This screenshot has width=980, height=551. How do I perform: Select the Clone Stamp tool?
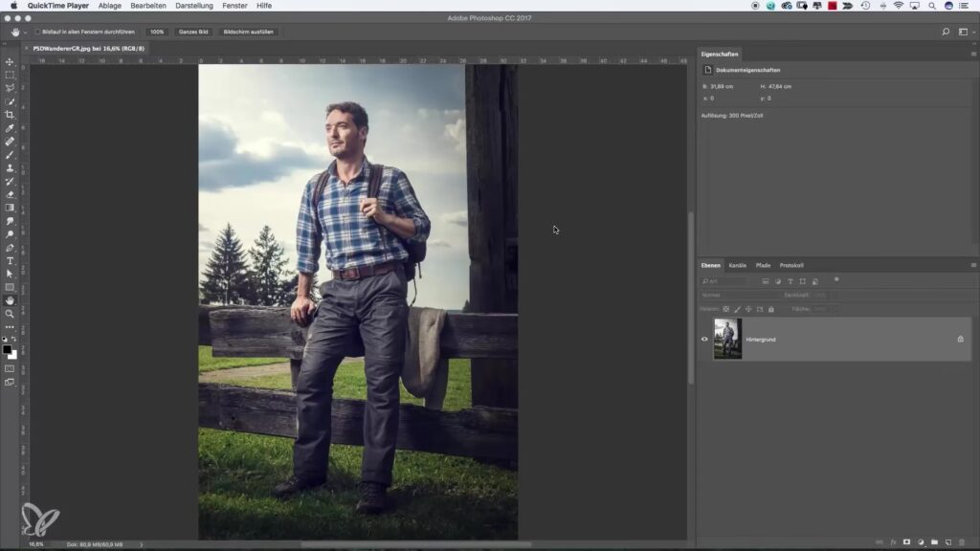point(10,168)
